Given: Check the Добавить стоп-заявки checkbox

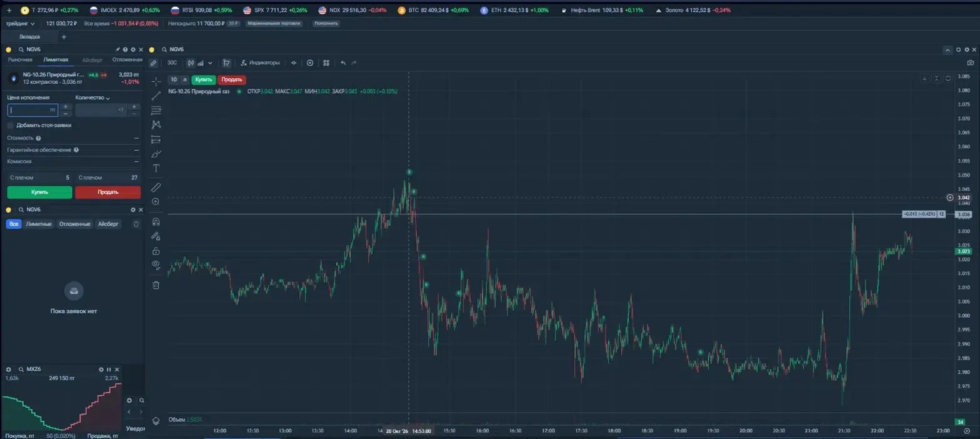Looking at the screenshot, I should coord(10,125).
